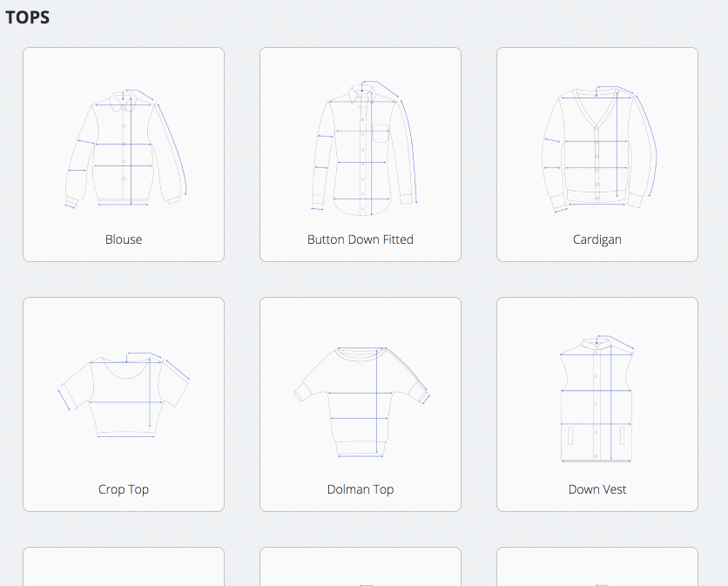Click the TOPS section heading

tap(28, 17)
